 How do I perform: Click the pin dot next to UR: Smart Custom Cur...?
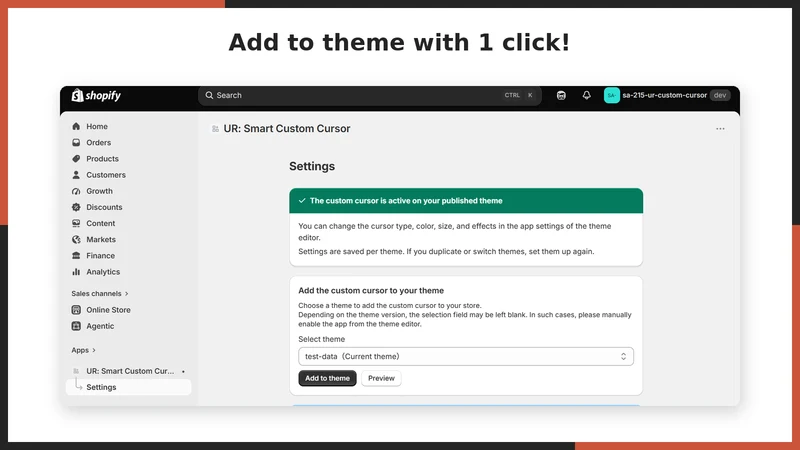(x=183, y=371)
